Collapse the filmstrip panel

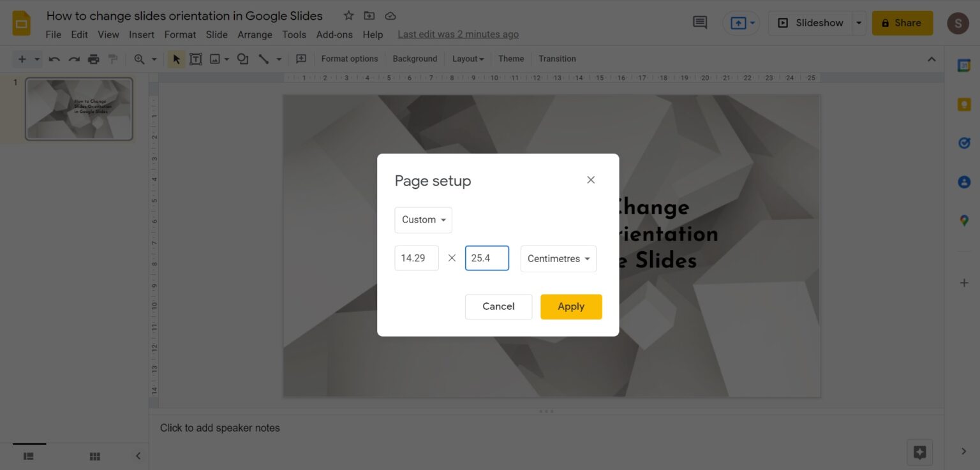138,456
